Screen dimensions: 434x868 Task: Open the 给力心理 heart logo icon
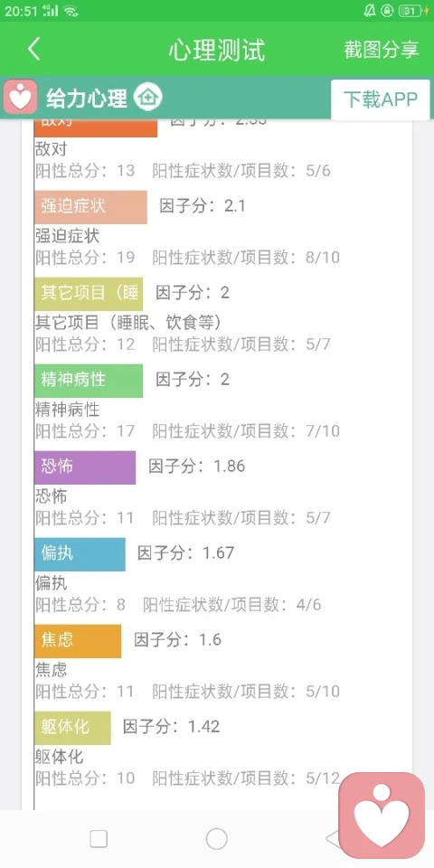(21, 97)
